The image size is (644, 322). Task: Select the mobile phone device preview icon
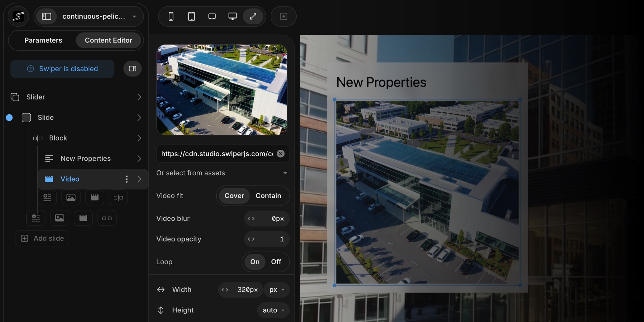tap(171, 16)
